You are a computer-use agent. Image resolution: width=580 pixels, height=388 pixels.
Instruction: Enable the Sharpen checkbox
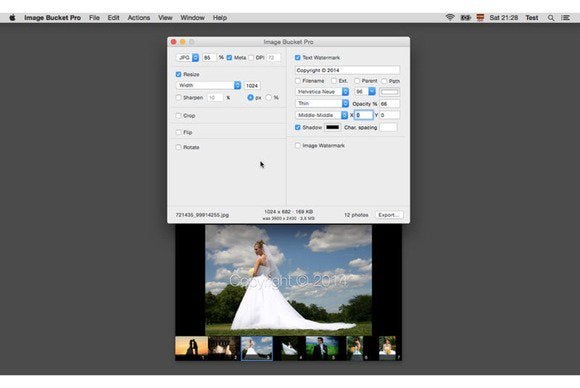(x=179, y=98)
